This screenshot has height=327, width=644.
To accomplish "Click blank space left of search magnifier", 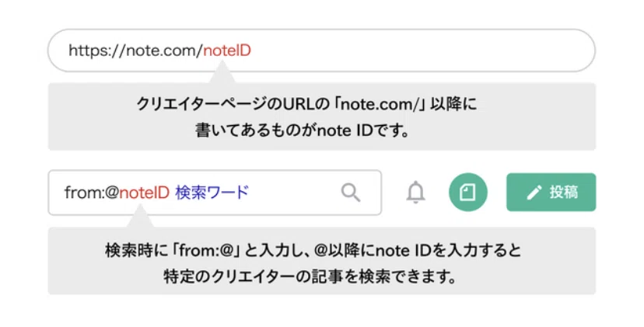I will click(x=294, y=193).
